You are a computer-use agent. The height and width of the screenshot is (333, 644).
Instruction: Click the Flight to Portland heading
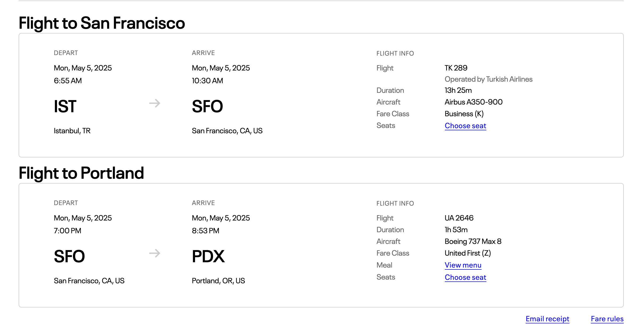coord(81,173)
